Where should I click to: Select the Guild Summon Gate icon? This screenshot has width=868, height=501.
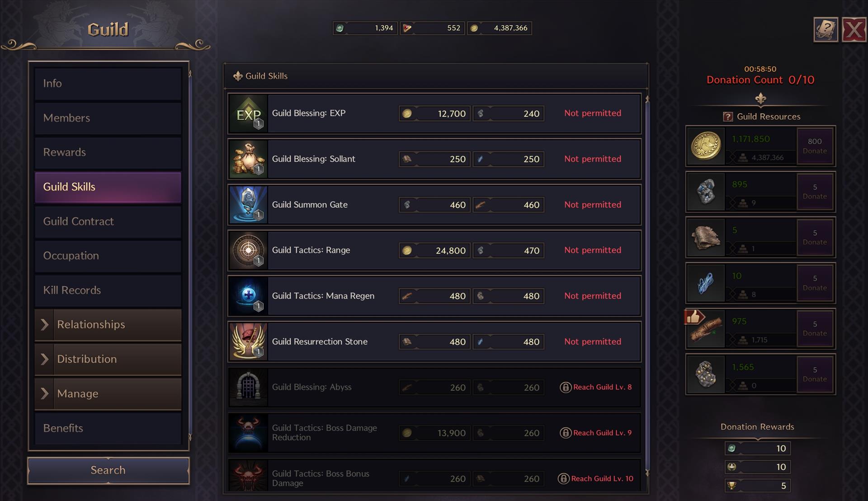coord(248,205)
